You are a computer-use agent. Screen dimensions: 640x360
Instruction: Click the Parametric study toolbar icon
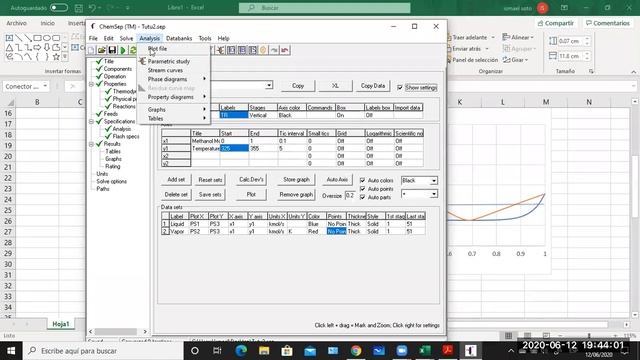tap(221, 50)
